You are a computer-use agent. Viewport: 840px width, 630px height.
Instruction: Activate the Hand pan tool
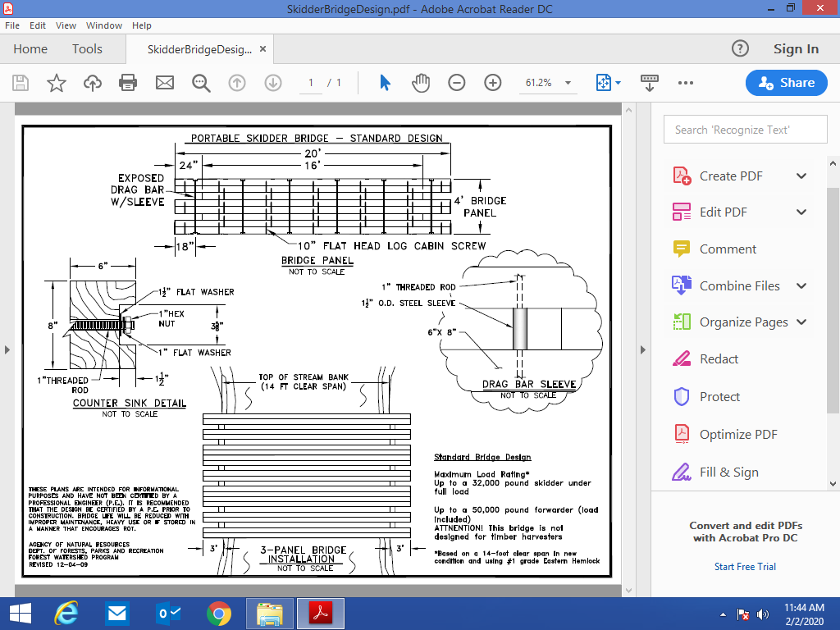point(421,83)
